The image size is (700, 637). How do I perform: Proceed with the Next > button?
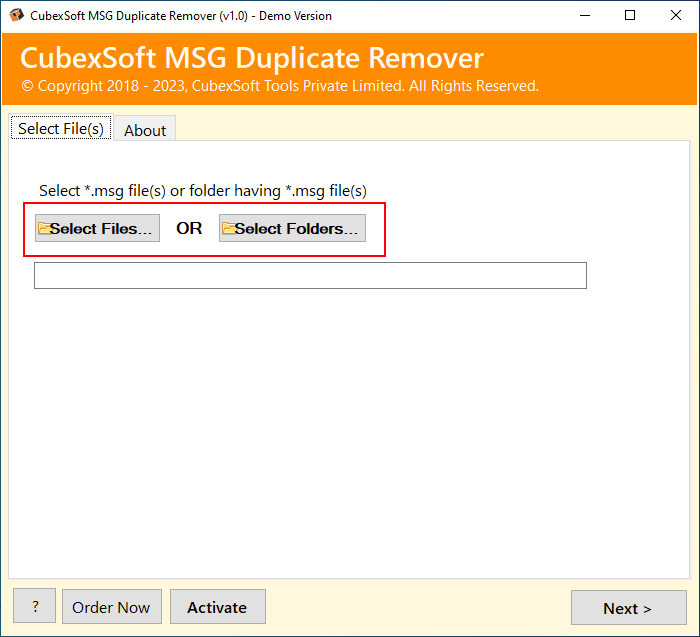[x=629, y=608]
